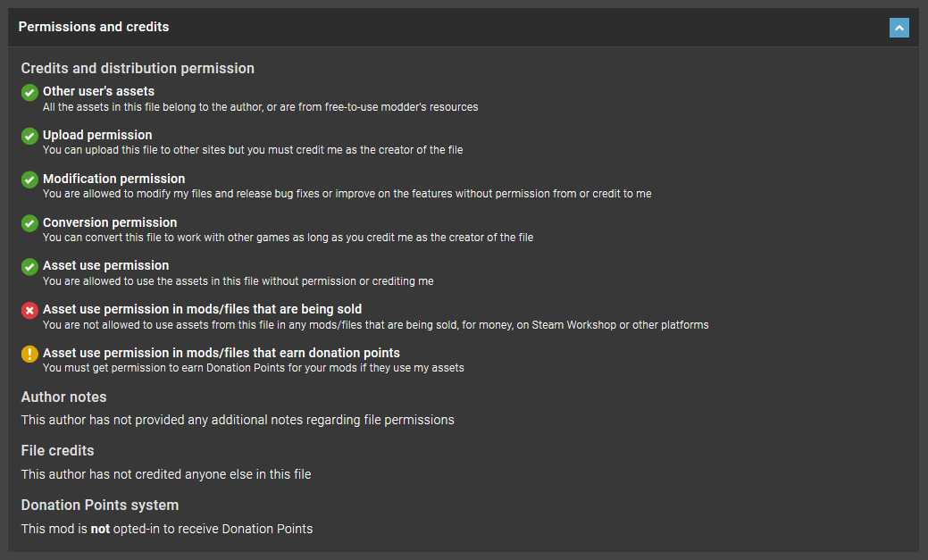Collapse the Permissions and credits panel
This screenshot has width=928, height=560.
(899, 27)
